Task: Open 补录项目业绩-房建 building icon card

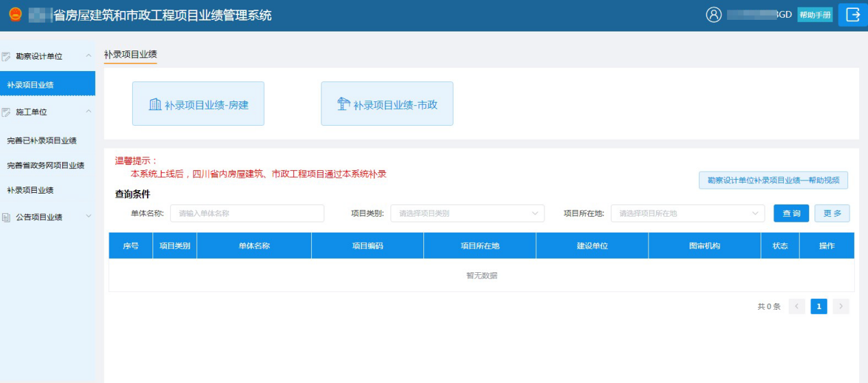Action: (x=198, y=104)
